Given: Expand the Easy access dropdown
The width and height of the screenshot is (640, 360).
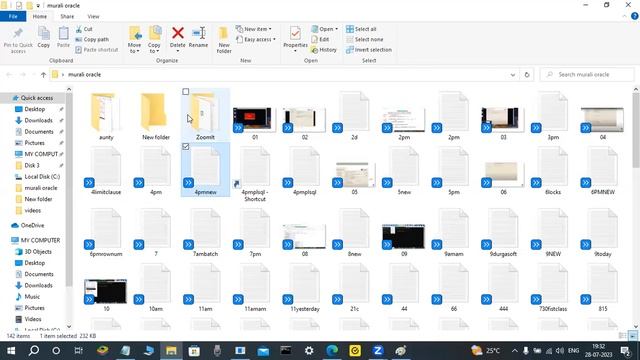Looking at the screenshot, I should coord(256,39).
